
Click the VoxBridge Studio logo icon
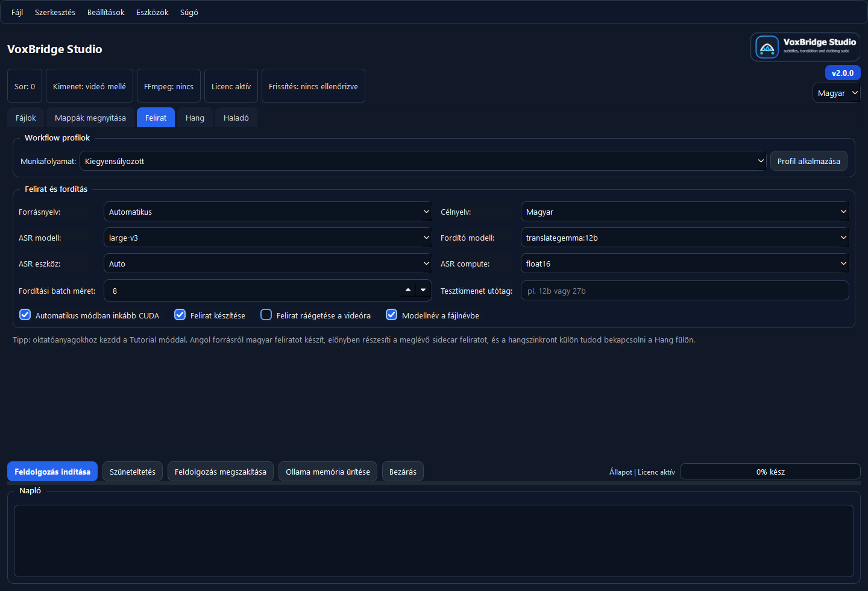[767, 47]
